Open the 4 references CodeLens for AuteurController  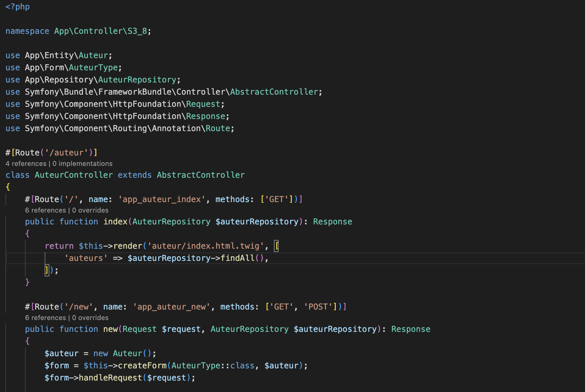(x=25, y=164)
